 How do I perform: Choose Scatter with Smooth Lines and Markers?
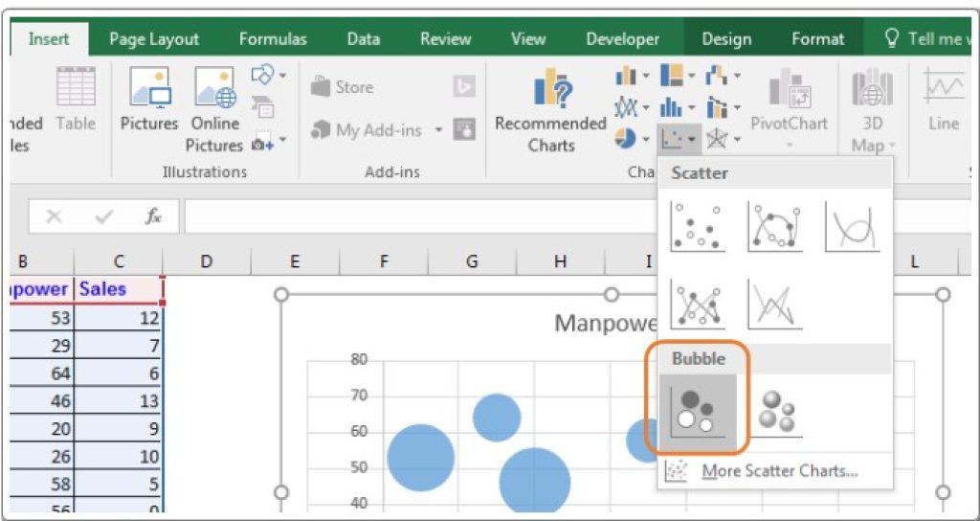point(775,226)
